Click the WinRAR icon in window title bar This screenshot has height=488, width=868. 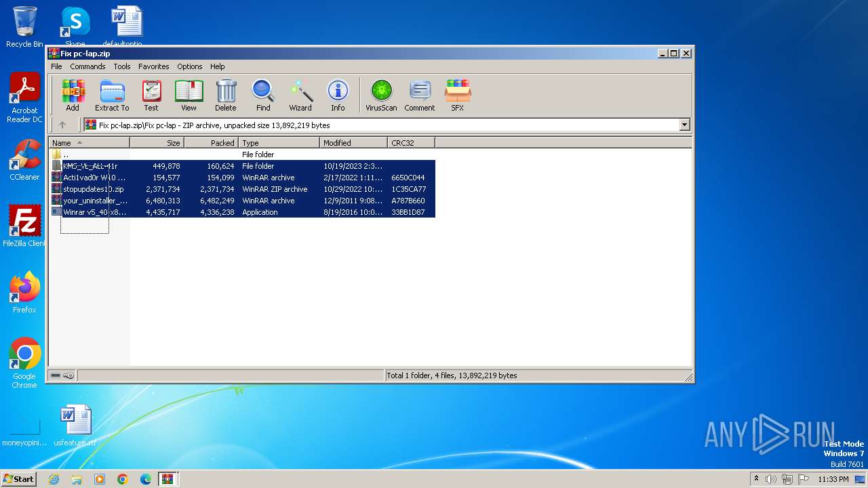[54, 54]
